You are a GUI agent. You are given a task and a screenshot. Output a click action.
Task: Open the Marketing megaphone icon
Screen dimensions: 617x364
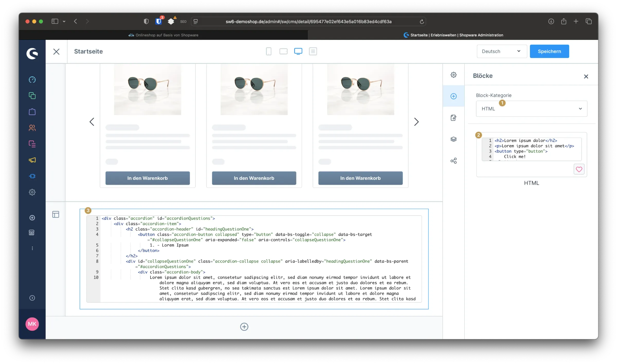(32, 160)
